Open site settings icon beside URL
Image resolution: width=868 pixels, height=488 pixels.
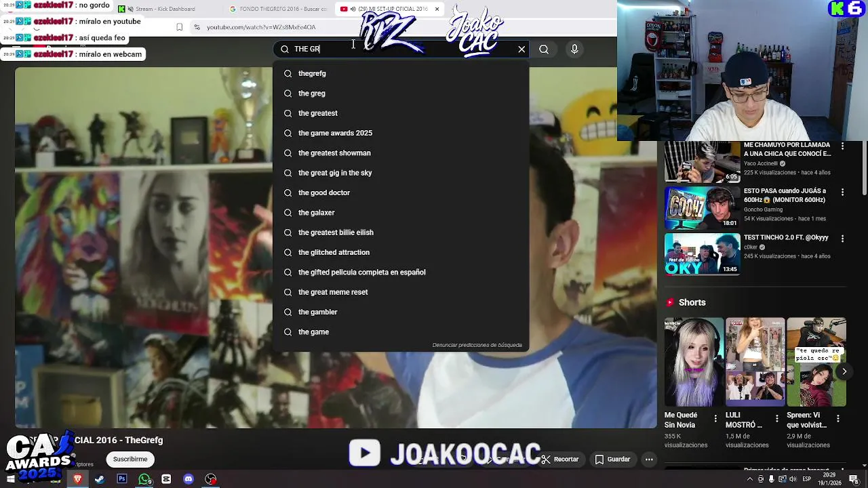(x=197, y=27)
